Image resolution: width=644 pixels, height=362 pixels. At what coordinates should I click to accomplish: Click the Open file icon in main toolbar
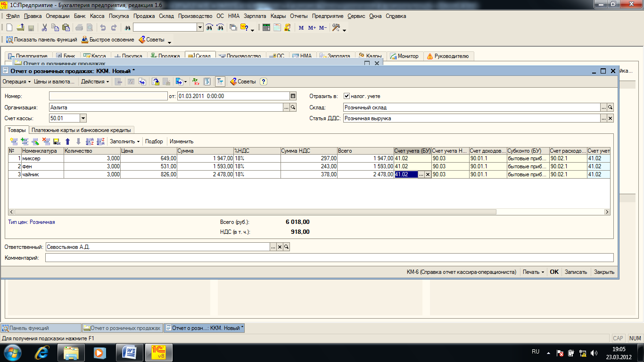click(20, 28)
